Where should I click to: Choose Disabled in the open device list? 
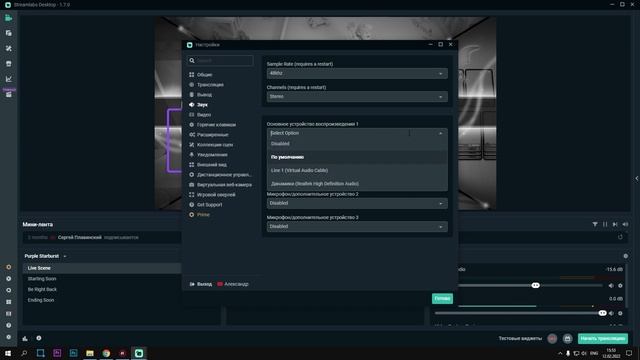(x=357, y=144)
